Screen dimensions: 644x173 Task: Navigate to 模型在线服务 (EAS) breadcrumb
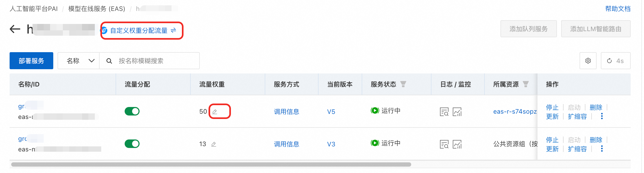[x=97, y=9]
